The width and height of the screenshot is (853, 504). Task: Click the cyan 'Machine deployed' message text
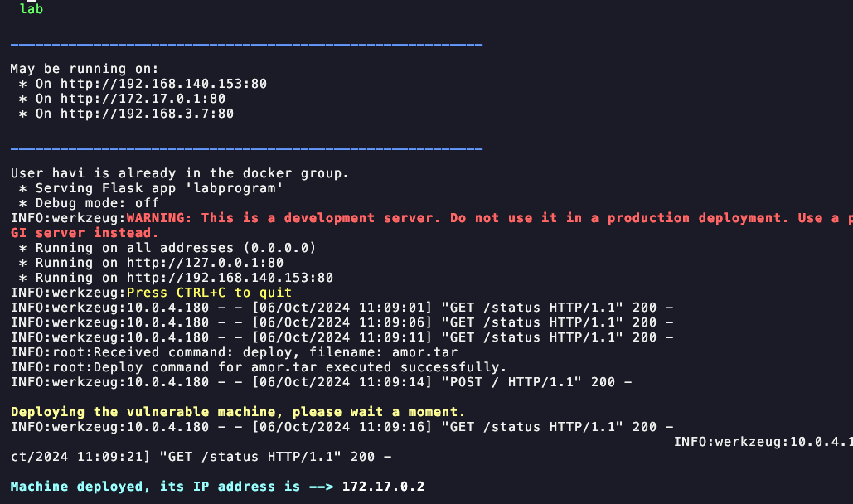point(155,487)
